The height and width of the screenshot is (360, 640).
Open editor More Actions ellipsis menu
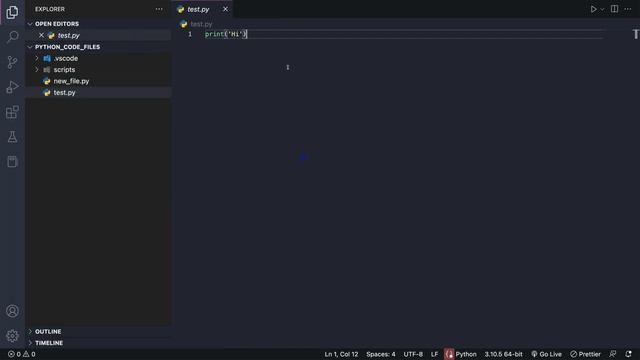(x=628, y=9)
